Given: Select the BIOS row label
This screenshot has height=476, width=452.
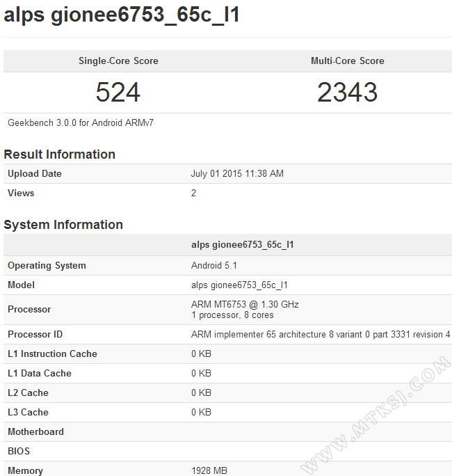Looking at the screenshot, I should [x=19, y=451].
